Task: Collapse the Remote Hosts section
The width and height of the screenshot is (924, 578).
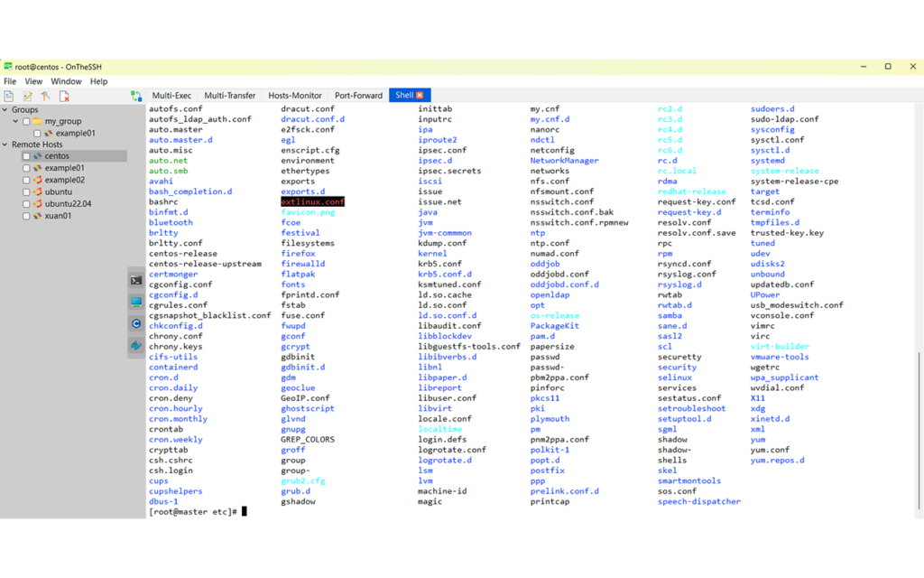Action: (x=5, y=144)
